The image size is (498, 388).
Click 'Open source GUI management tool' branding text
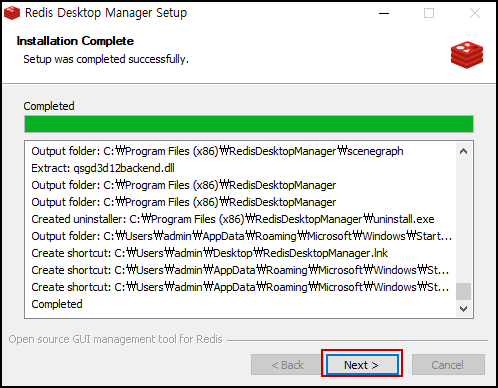[x=115, y=339]
